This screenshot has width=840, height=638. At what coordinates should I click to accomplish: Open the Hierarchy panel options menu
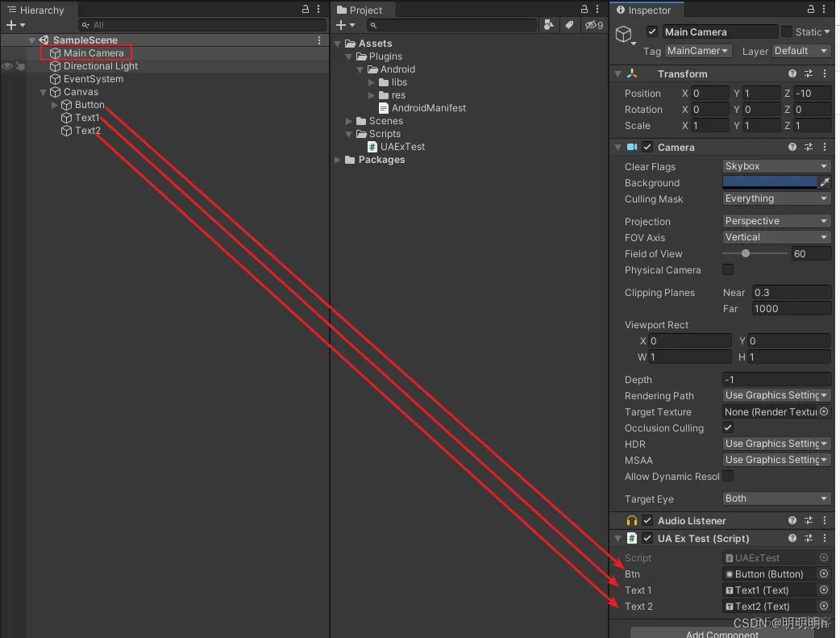pos(318,9)
